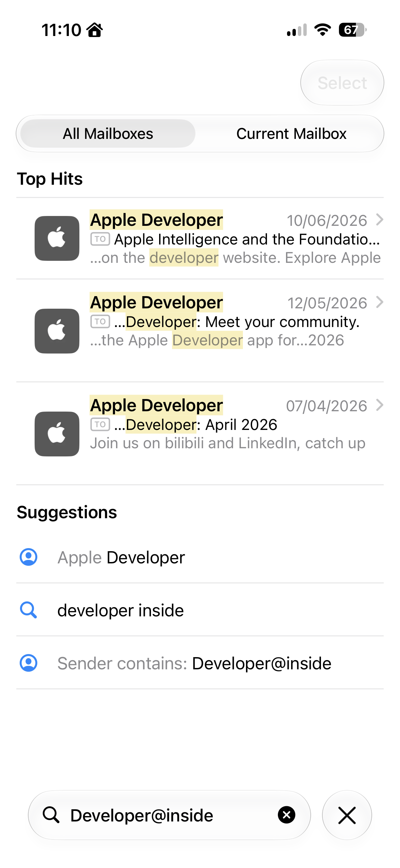Tap person icon beside Apple Developer suggestion

click(28, 557)
